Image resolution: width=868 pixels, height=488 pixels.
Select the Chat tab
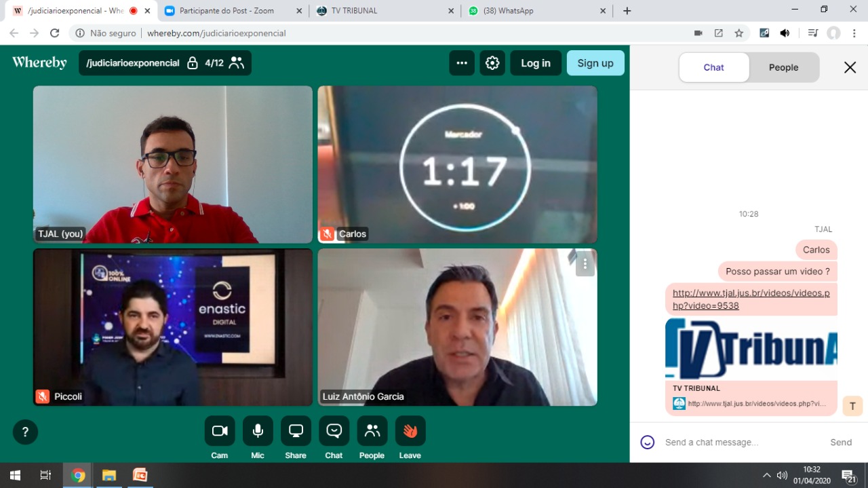pyautogui.click(x=713, y=67)
